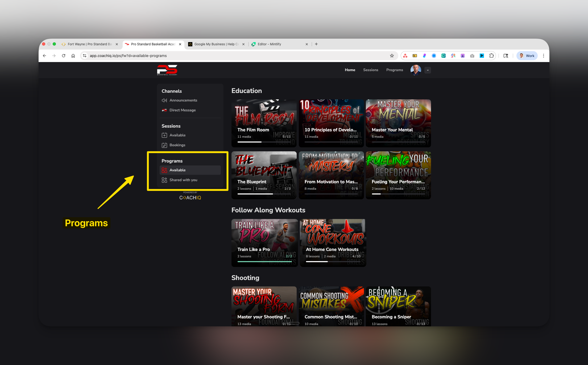Click The Film Room progress bar
The image size is (588, 365).
pyautogui.click(x=264, y=142)
